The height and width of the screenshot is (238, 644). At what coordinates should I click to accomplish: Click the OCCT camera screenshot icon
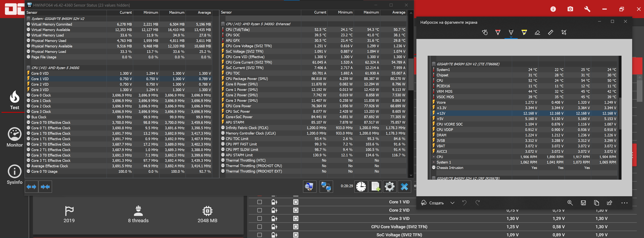coord(570,9)
